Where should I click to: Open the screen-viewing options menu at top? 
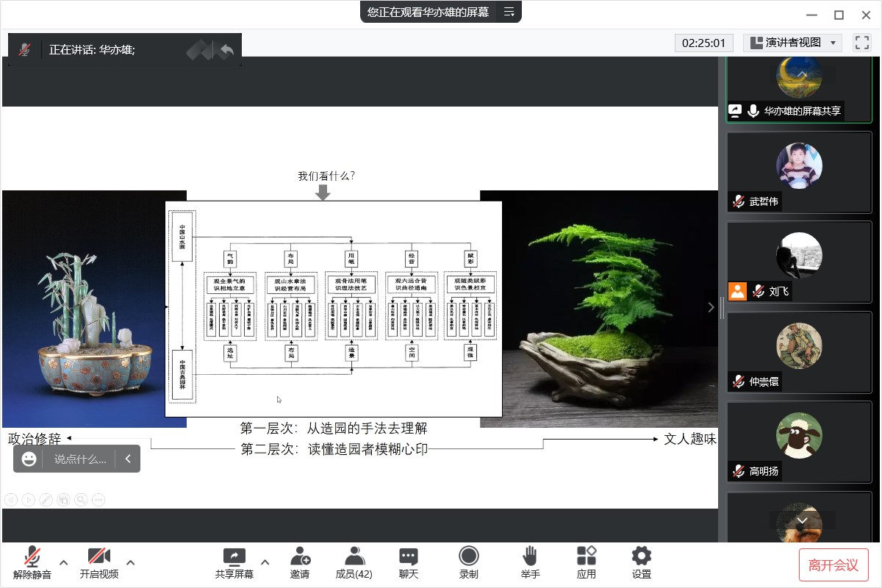pos(509,12)
